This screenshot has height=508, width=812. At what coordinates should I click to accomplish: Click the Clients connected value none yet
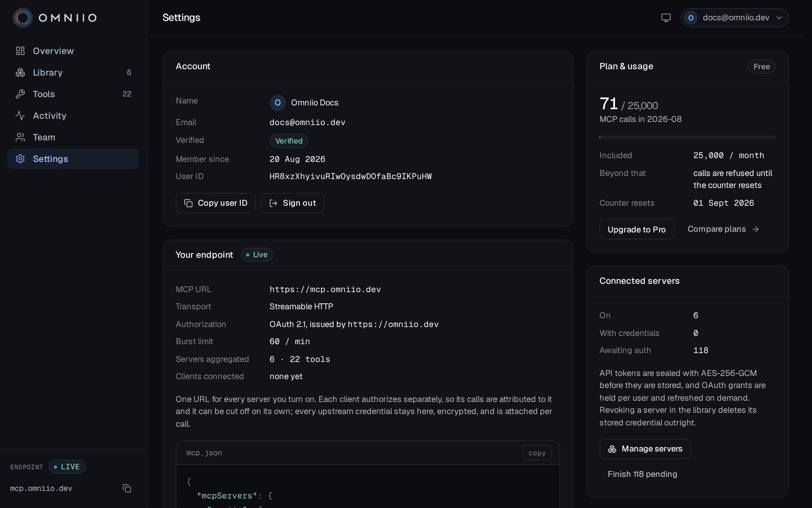click(286, 376)
